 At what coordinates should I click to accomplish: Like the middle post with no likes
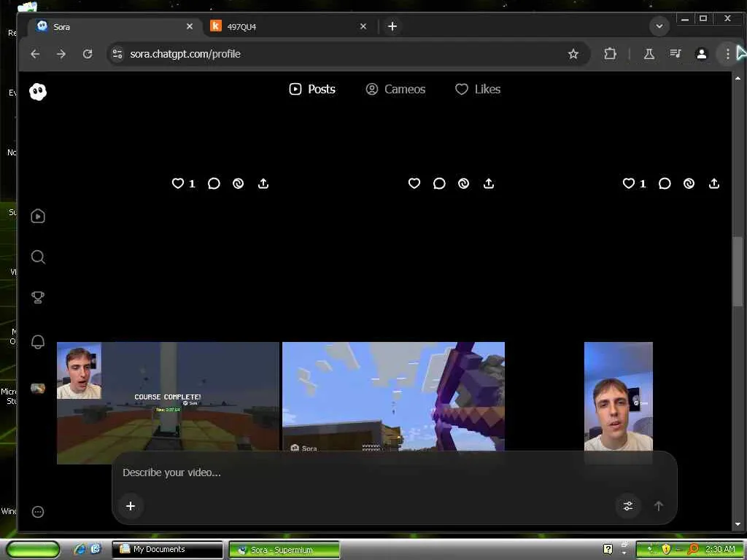tap(414, 183)
